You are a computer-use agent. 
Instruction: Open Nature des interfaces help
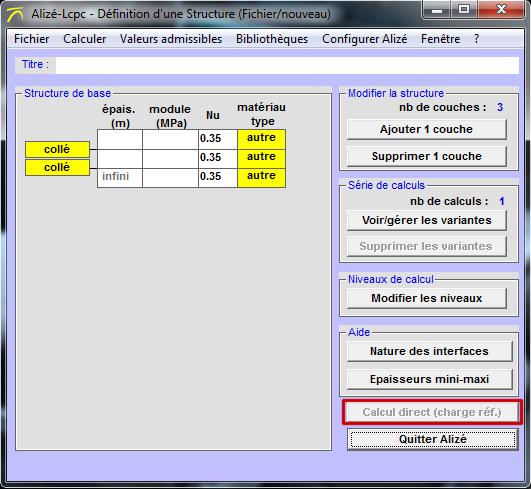click(x=429, y=351)
